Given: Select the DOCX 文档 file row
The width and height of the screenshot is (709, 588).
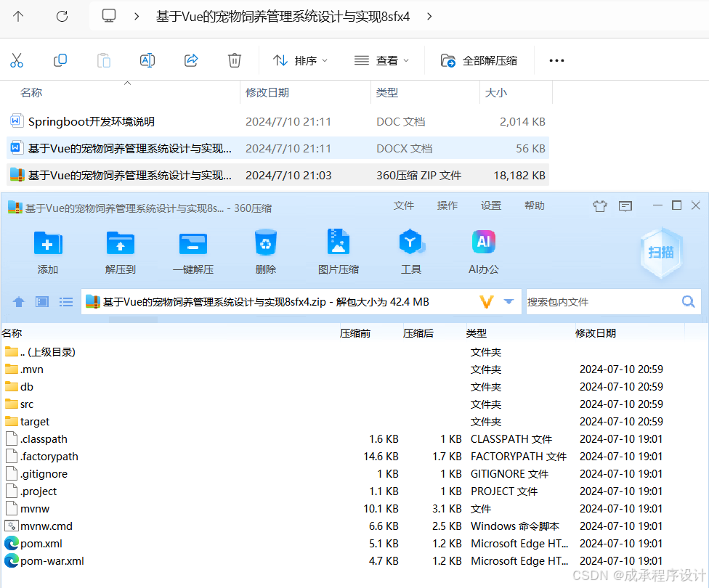Looking at the screenshot, I should click(277, 148).
